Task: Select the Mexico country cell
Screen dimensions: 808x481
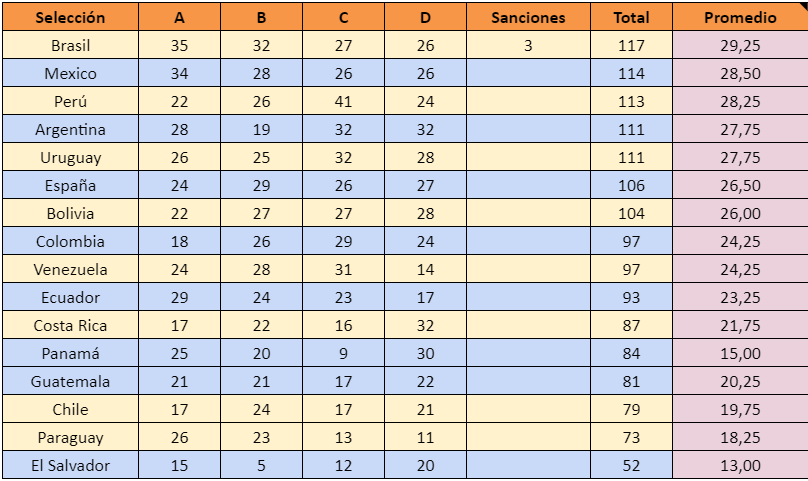Action: point(70,73)
